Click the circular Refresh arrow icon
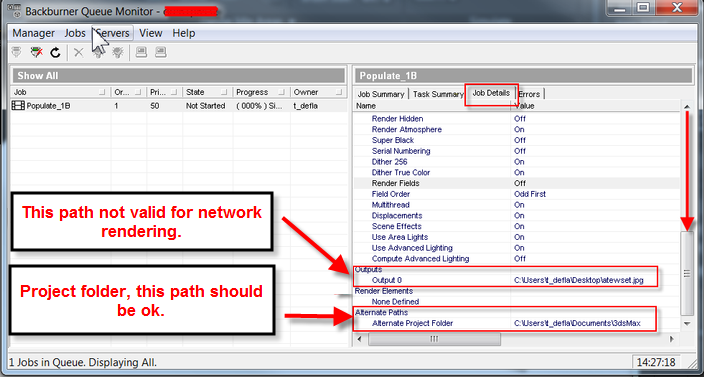 55,53
